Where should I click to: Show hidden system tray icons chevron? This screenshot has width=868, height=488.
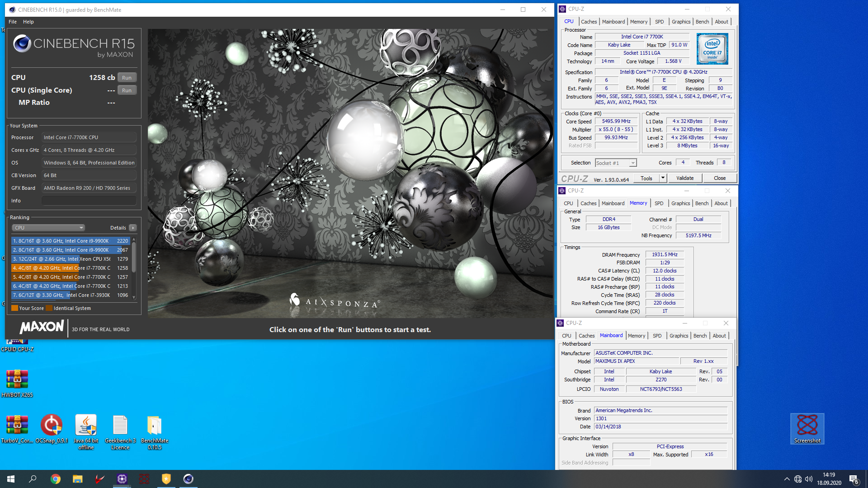[787, 479]
